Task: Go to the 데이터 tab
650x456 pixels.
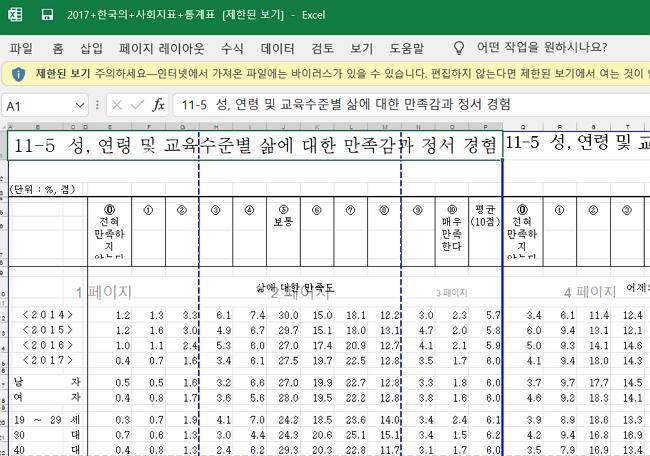Action: (x=277, y=47)
